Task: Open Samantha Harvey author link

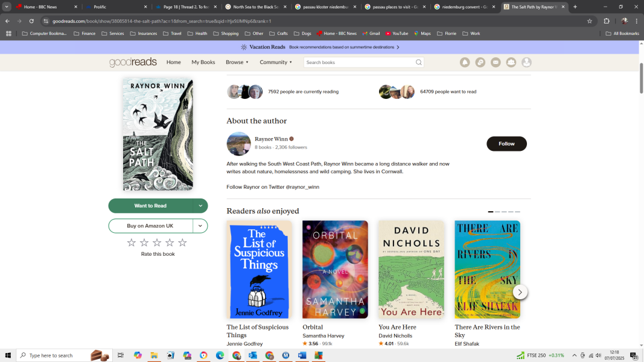Action: [324, 335]
